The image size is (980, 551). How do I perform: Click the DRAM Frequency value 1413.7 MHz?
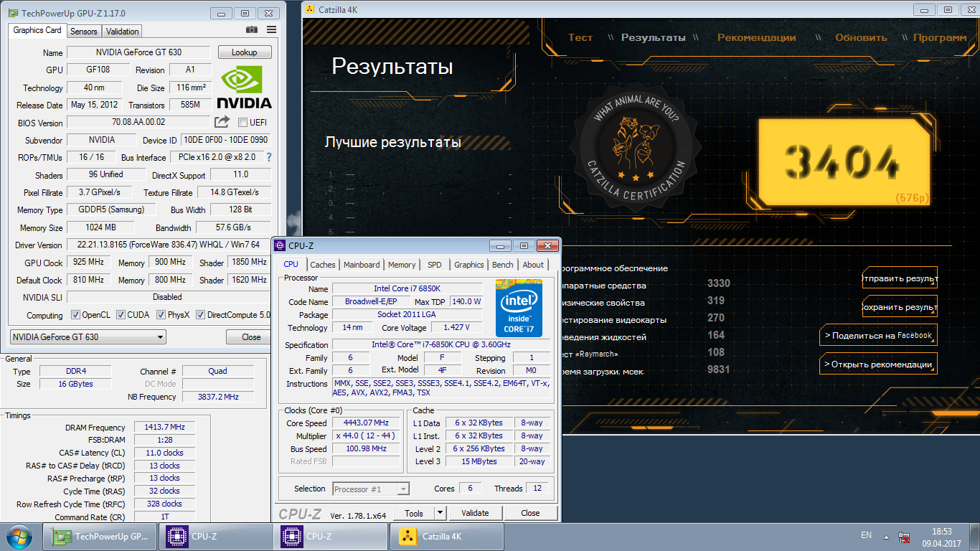[x=164, y=427]
